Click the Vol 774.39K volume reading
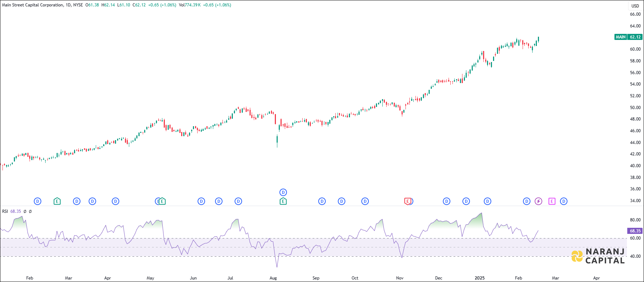644x282 pixels. (190, 5)
